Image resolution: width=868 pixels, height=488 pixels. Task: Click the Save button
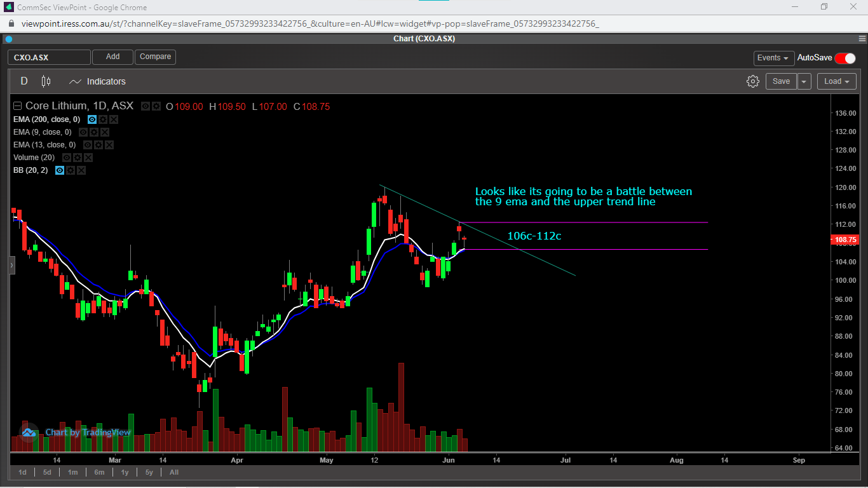coord(781,81)
